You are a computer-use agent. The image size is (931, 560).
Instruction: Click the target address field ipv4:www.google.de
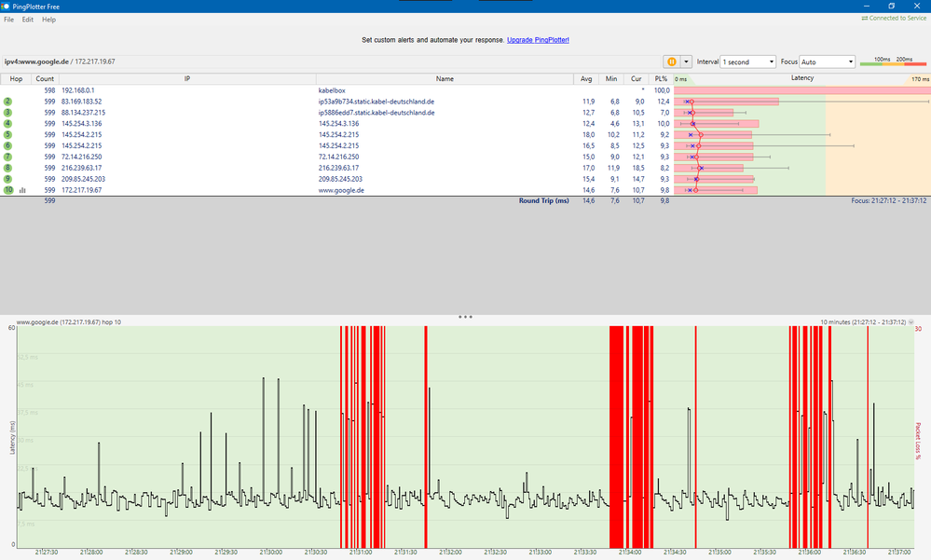tap(37, 61)
